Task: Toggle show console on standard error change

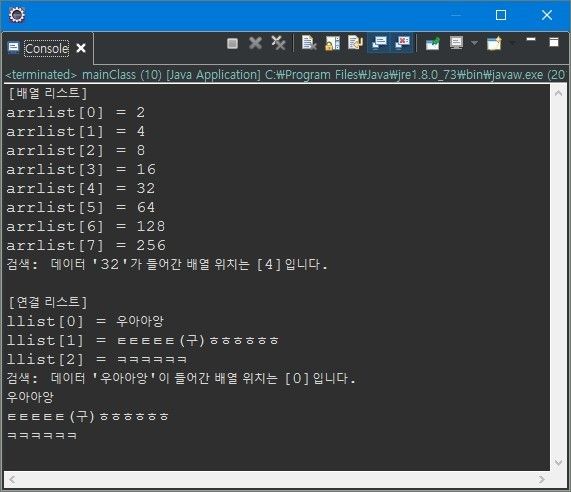Action: [x=402, y=43]
